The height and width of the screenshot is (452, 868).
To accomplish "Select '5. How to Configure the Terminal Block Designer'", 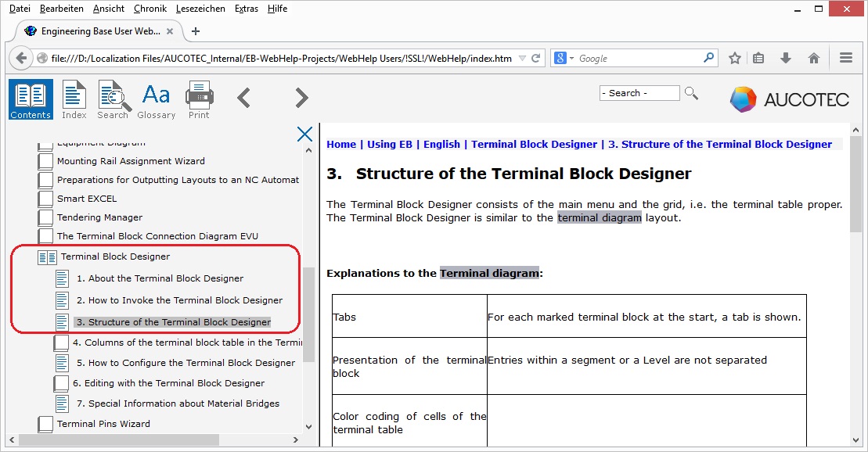I will [186, 363].
